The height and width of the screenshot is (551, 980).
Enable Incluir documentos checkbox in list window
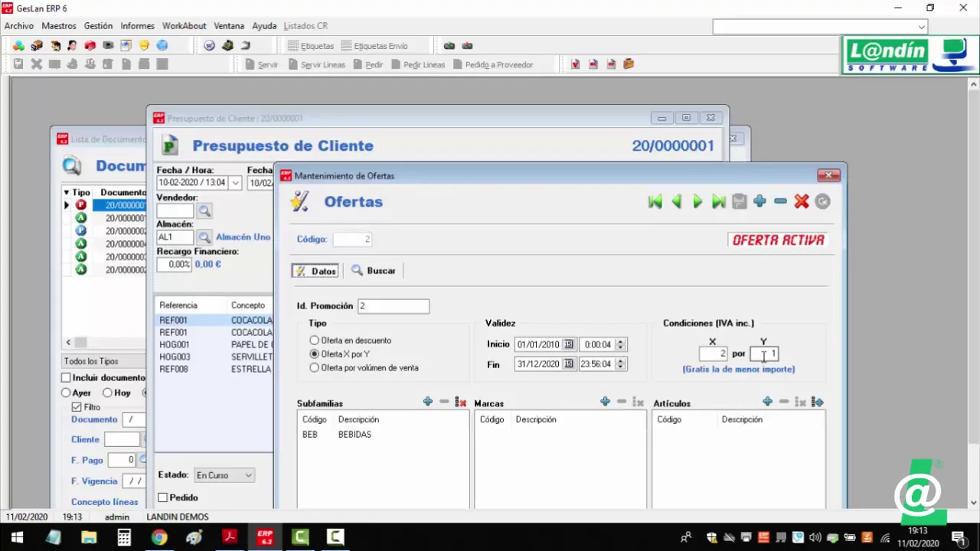click(66, 377)
